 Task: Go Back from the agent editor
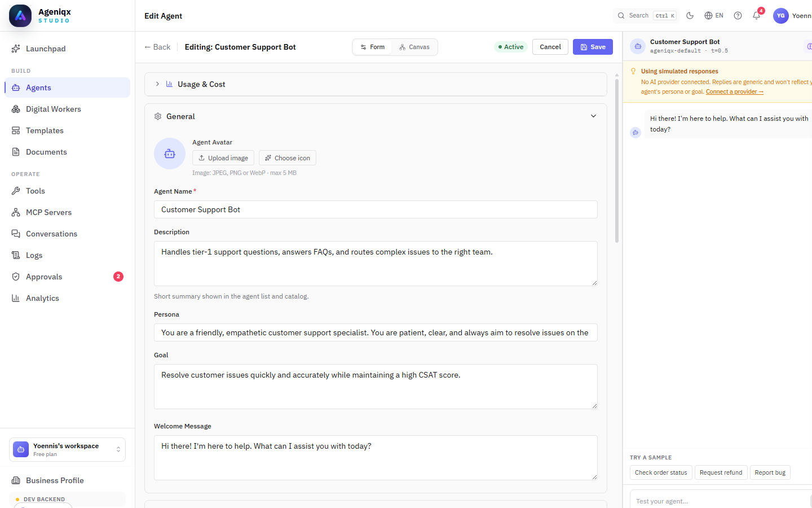(157, 47)
